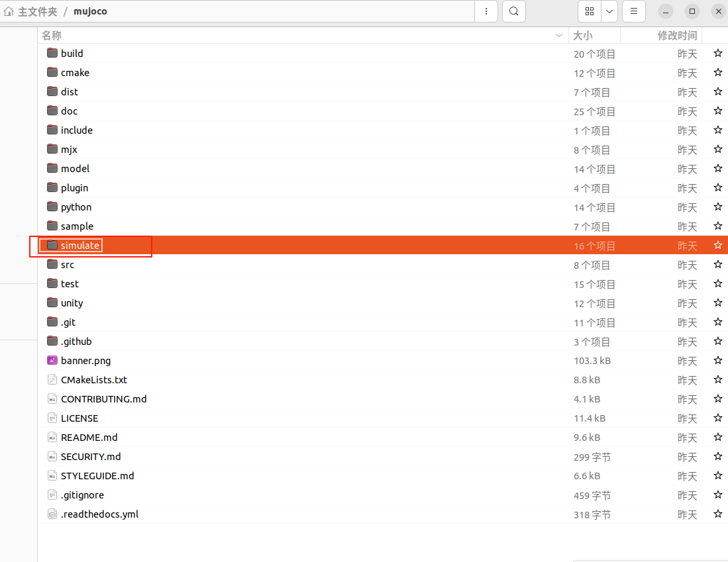Star the dist folder
728x562 pixels.
pos(718,92)
